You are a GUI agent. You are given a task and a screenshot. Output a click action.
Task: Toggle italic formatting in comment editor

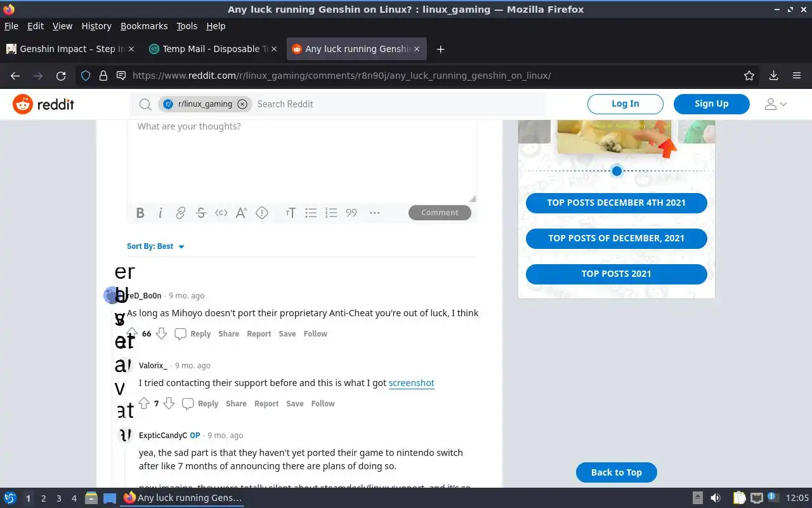[160, 213]
